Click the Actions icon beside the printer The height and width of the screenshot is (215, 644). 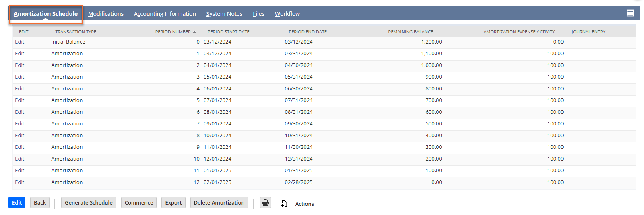click(284, 204)
